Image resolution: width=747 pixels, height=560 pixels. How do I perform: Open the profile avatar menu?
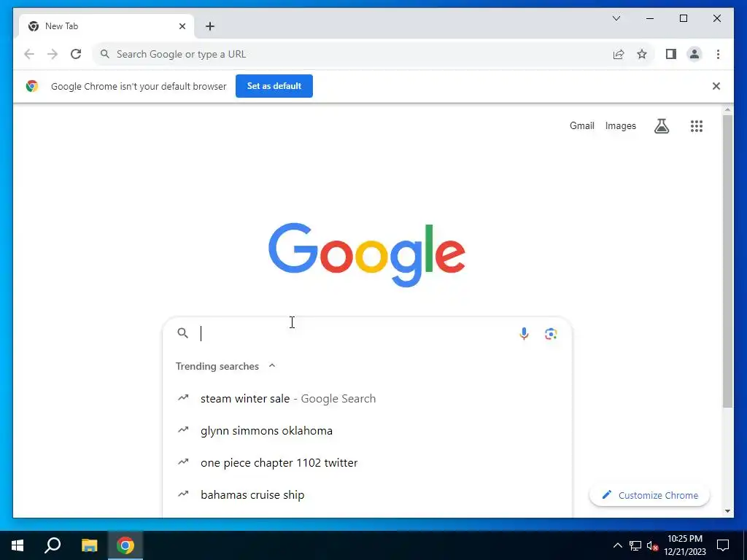click(x=694, y=54)
